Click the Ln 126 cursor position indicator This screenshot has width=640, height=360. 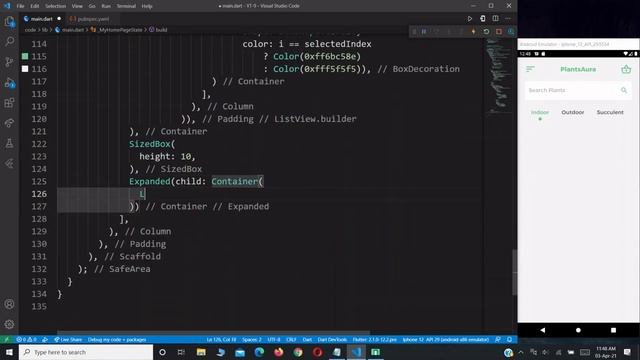point(221,340)
